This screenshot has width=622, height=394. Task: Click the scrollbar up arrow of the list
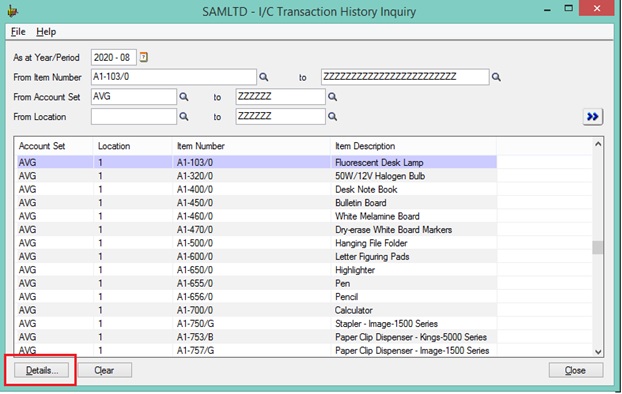[598, 144]
